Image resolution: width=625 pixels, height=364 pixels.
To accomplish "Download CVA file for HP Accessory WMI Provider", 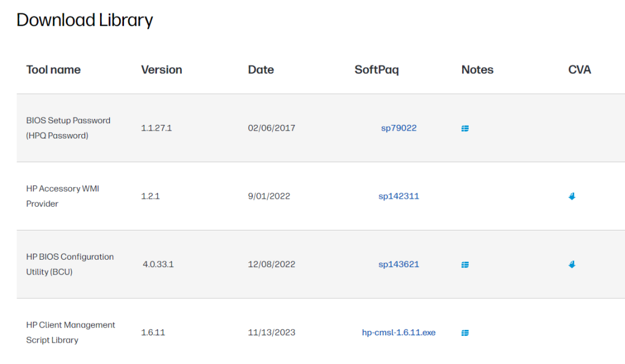I will [572, 196].
